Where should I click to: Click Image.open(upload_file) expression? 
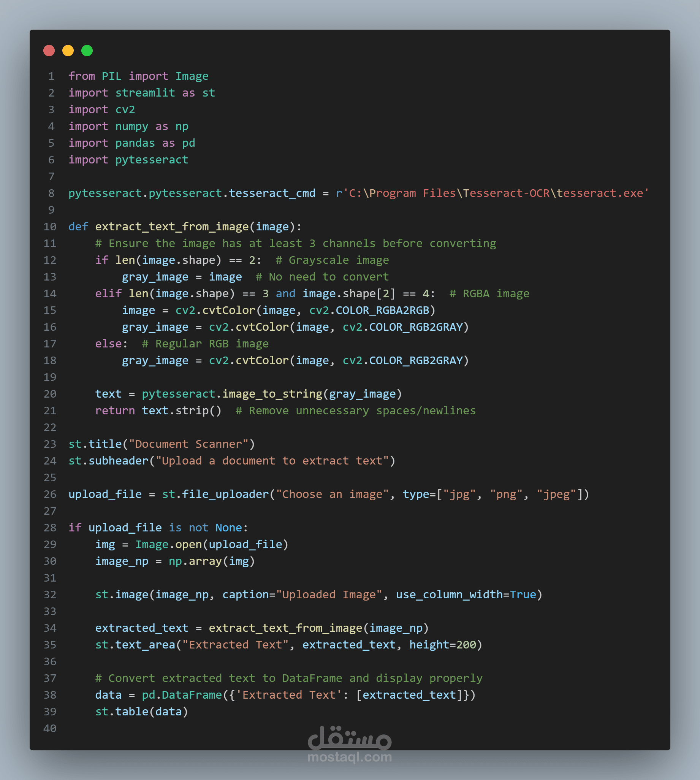[212, 545]
